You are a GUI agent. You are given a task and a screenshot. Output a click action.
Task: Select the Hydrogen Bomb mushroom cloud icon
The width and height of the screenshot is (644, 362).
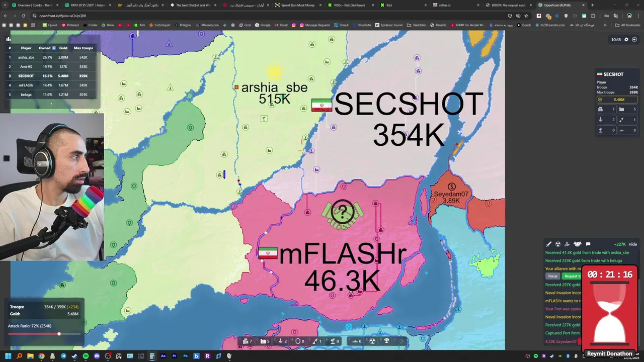pyautogui.click(x=386, y=341)
